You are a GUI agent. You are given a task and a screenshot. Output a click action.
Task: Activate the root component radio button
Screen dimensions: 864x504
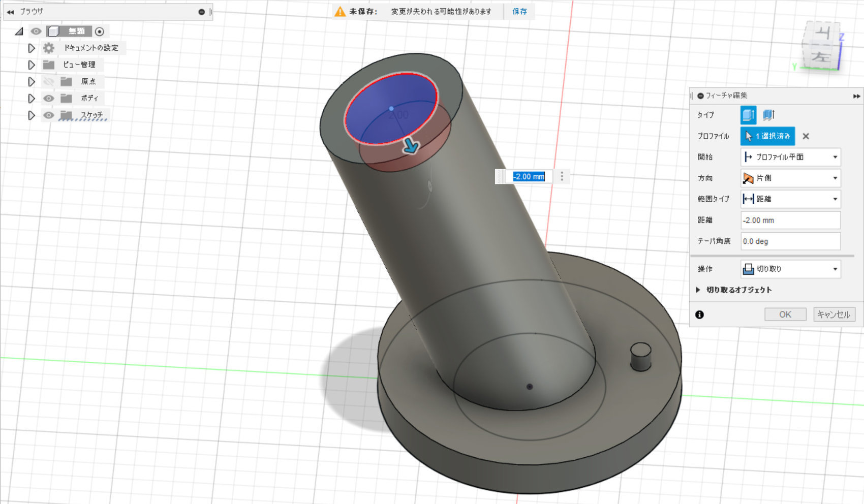(100, 31)
